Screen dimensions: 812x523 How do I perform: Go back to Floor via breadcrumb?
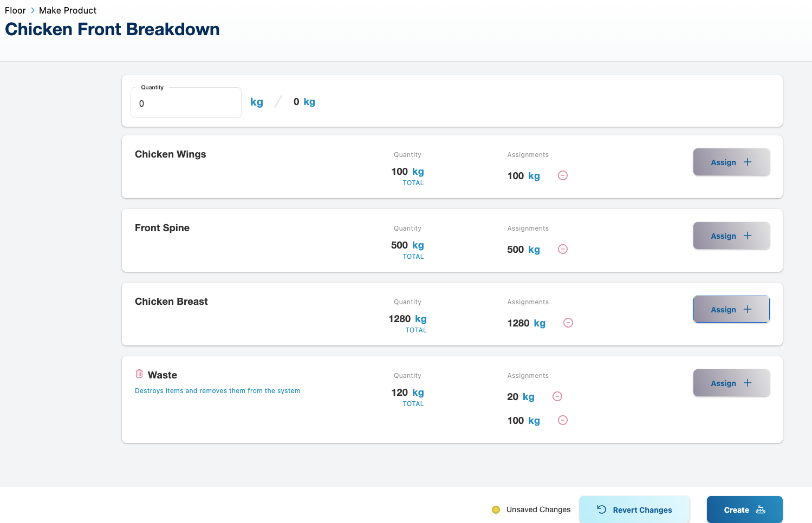[15, 10]
